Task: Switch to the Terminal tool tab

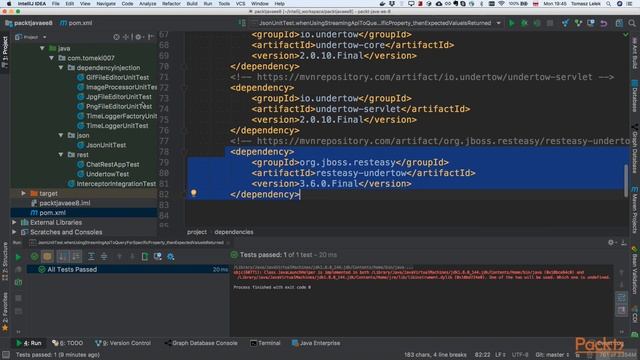Action: 265,343
